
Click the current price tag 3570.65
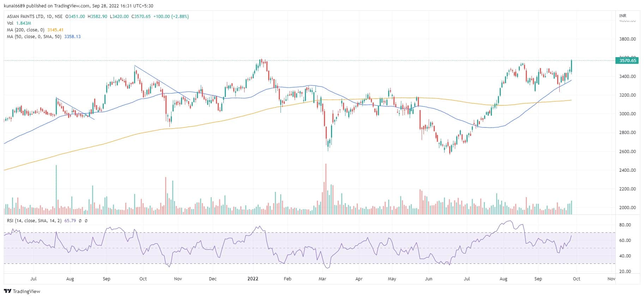[x=627, y=61]
